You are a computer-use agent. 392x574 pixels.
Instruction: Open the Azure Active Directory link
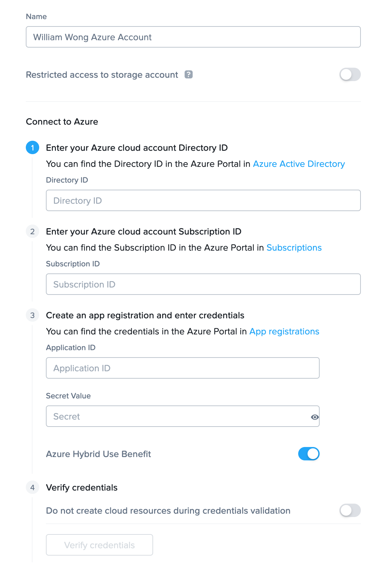299,164
